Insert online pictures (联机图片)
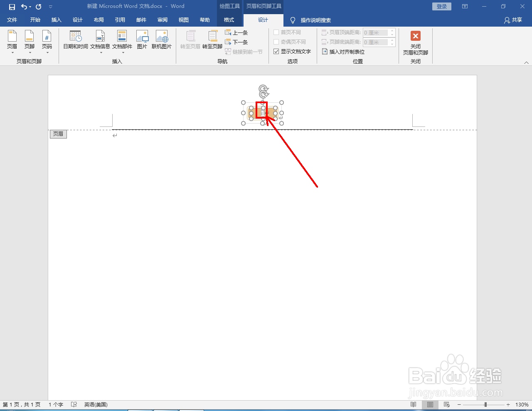532x411 pixels. pyautogui.click(x=162, y=40)
